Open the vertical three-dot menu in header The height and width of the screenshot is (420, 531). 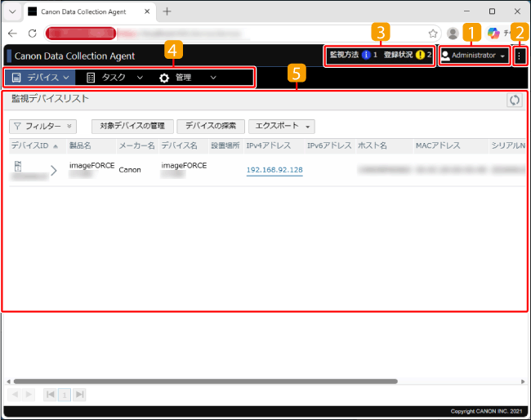(519, 56)
